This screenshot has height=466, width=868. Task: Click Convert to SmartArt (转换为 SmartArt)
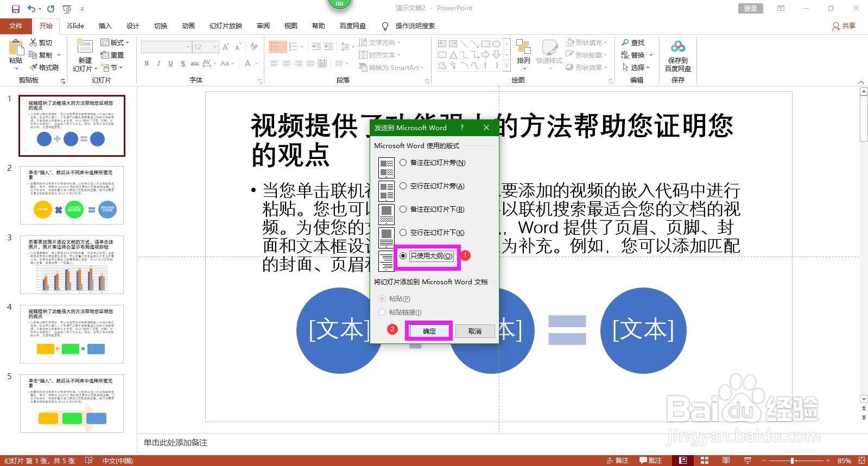(391, 67)
